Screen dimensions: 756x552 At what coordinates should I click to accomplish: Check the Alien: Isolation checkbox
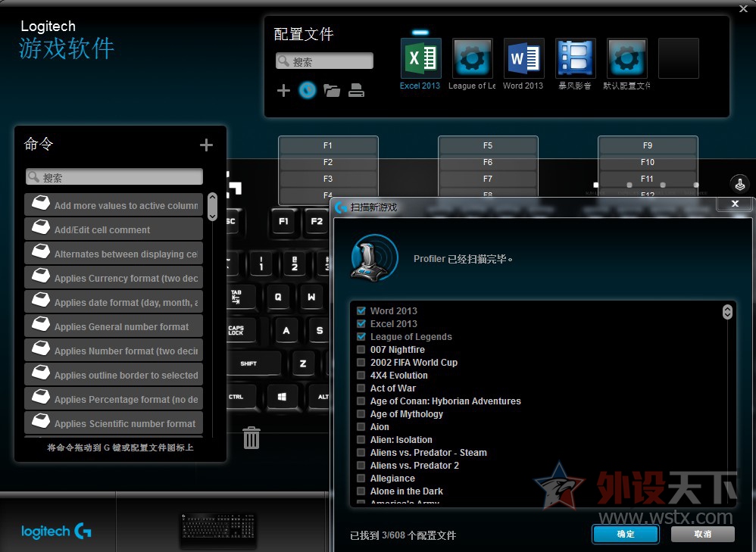click(x=361, y=440)
